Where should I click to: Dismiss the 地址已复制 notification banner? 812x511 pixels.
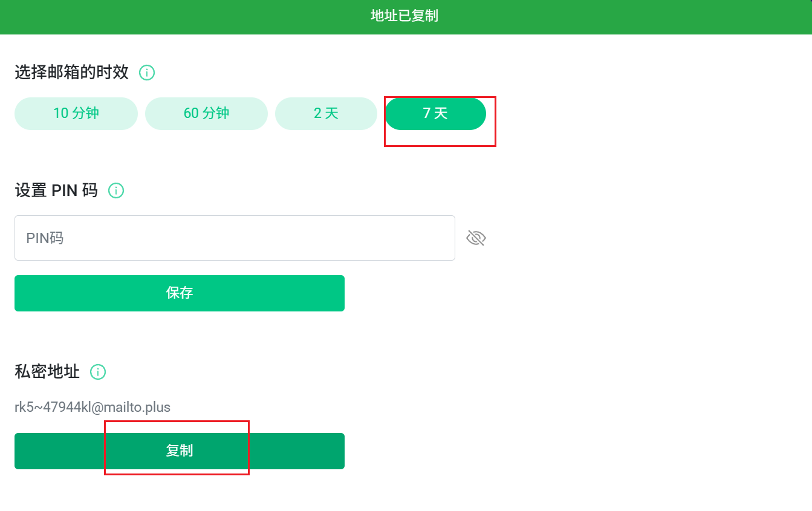[x=405, y=16]
